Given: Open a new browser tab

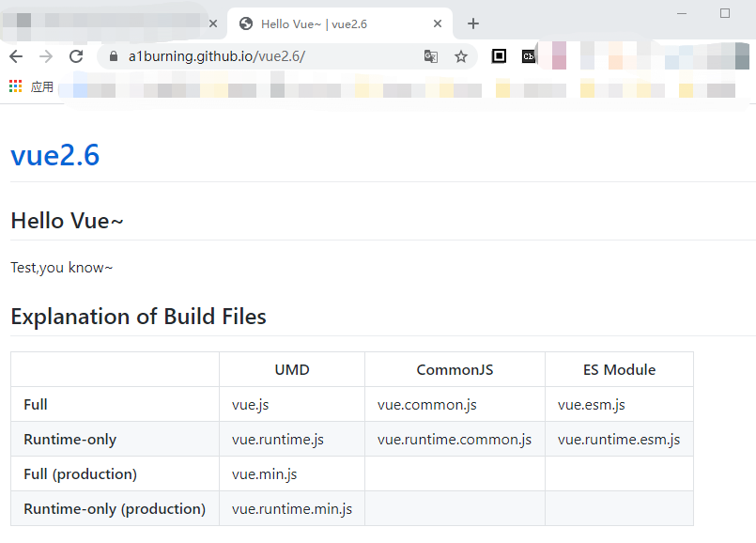Looking at the screenshot, I should (473, 23).
